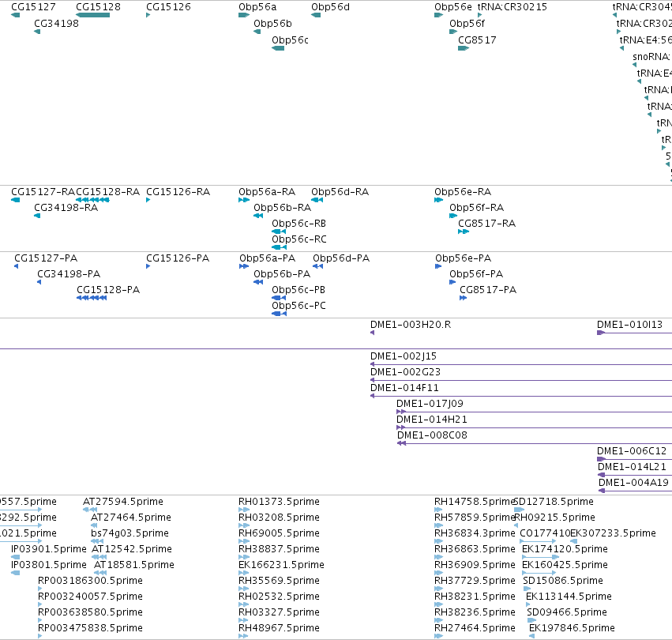Select the Obp56f gene glyph

(x=453, y=32)
